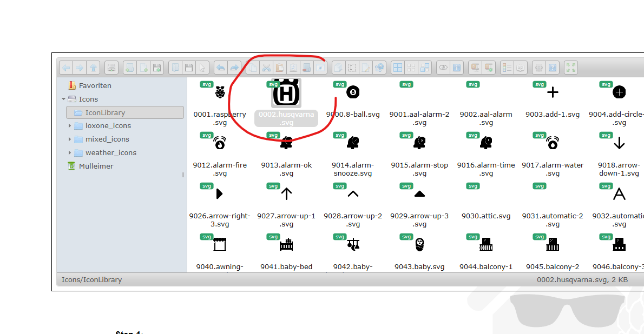Click the rename toolbar icon
644x334 pixels.
352,68
